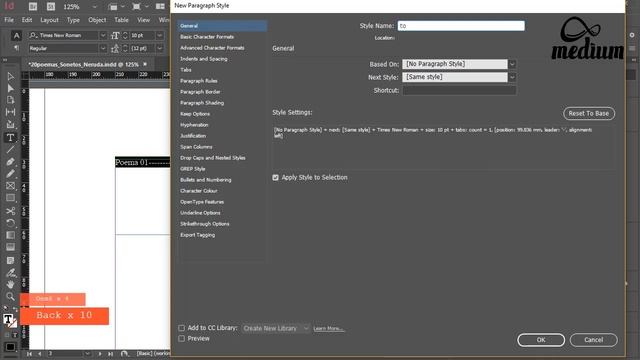
Task: Open the Learn More link
Action: pos(329,328)
